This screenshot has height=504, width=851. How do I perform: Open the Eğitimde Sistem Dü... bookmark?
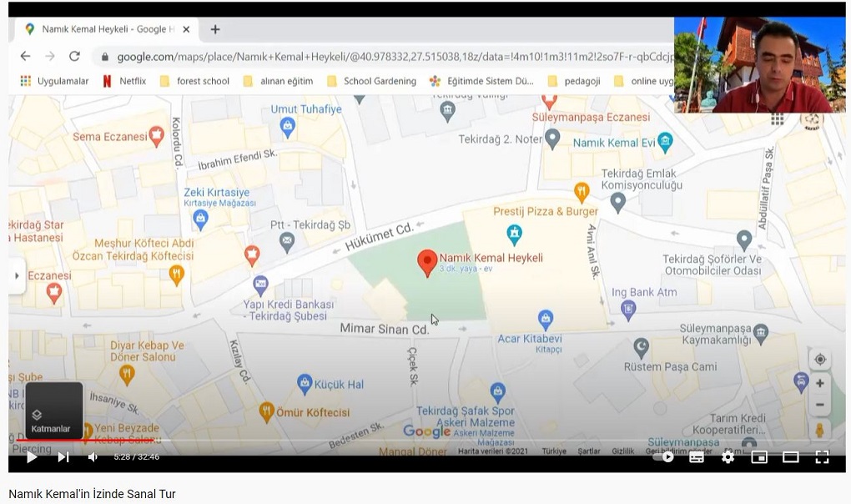[x=481, y=82]
